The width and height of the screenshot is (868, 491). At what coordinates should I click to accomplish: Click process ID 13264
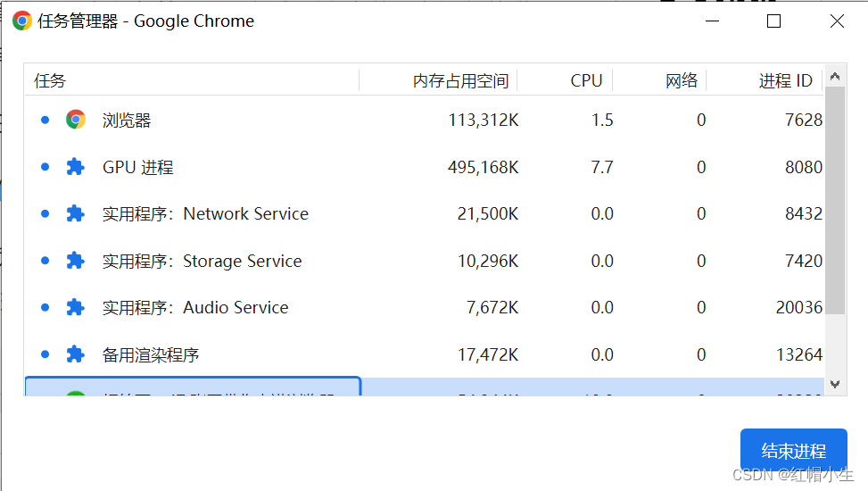coord(799,354)
